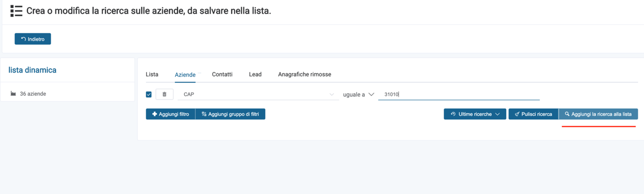The image size is (644, 194).
Task: Switch to the Contatti tab
Action: click(222, 74)
